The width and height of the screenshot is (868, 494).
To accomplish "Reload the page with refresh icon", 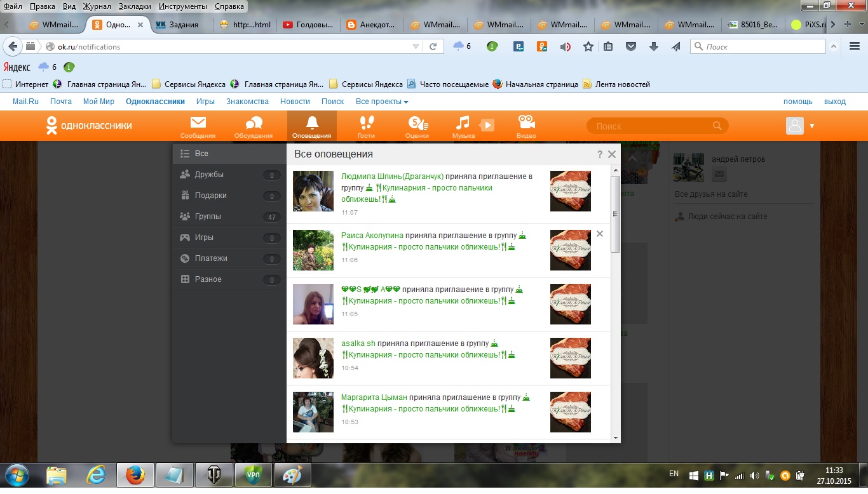I will (433, 46).
